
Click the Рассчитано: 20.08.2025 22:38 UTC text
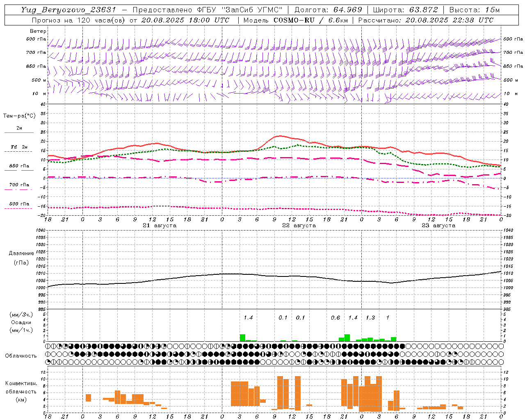coord(426,20)
